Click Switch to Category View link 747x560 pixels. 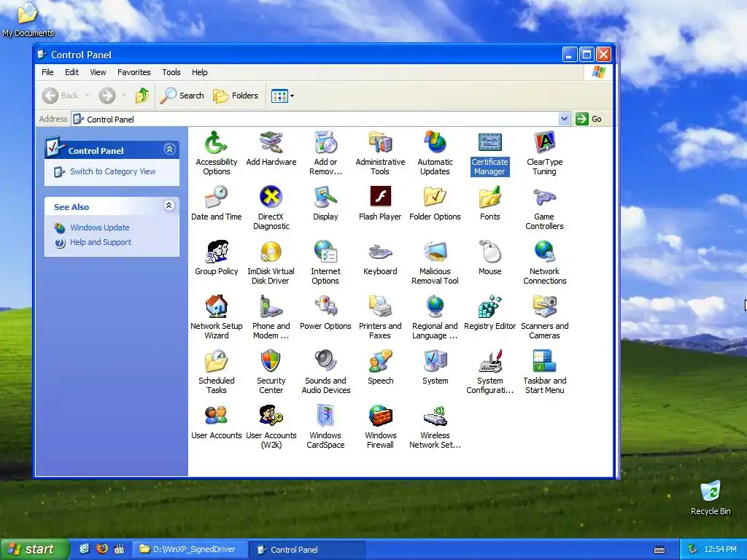pyautogui.click(x=113, y=171)
